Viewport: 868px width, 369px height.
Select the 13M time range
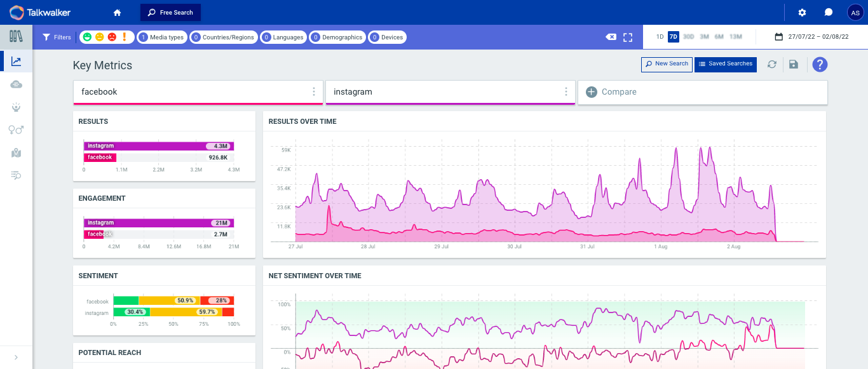pyautogui.click(x=736, y=37)
